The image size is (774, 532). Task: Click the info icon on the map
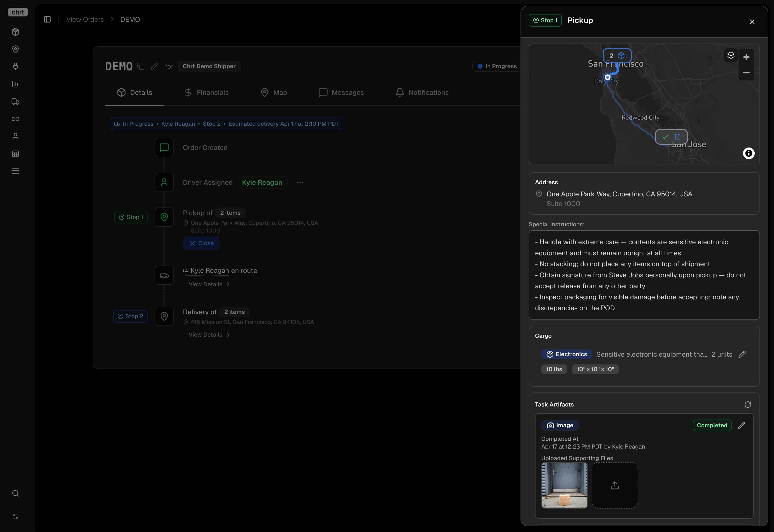[749, 153]
